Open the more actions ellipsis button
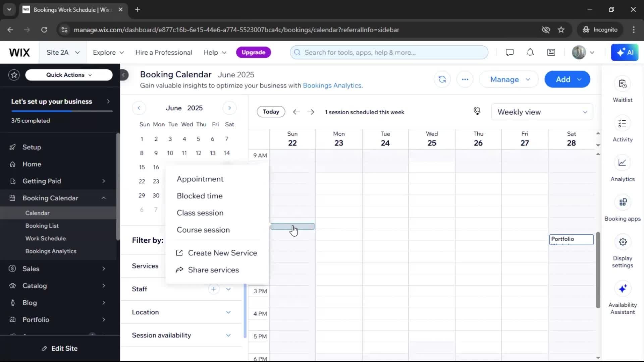Viewport: 644px width, 362px height. [465, 79]
